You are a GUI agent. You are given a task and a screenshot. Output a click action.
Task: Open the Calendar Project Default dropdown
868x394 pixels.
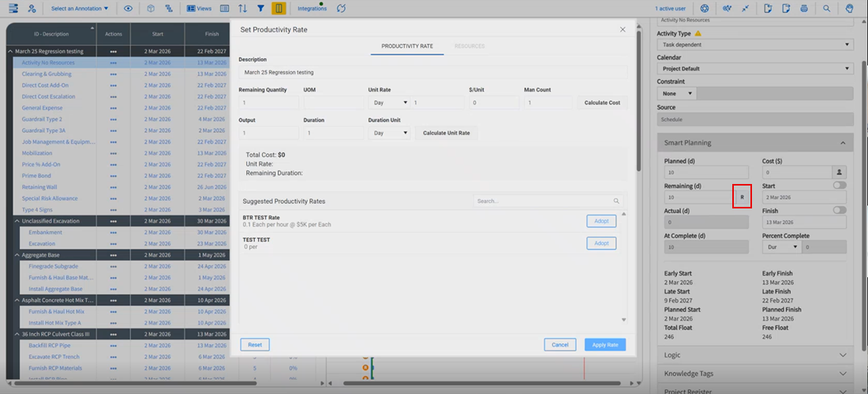[755, 69]
